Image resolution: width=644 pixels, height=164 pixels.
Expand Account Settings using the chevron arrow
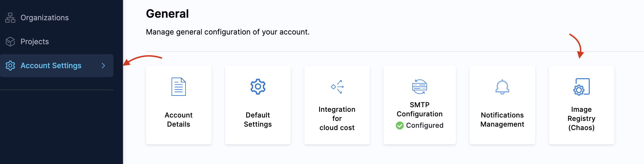[x=103, y=66]
